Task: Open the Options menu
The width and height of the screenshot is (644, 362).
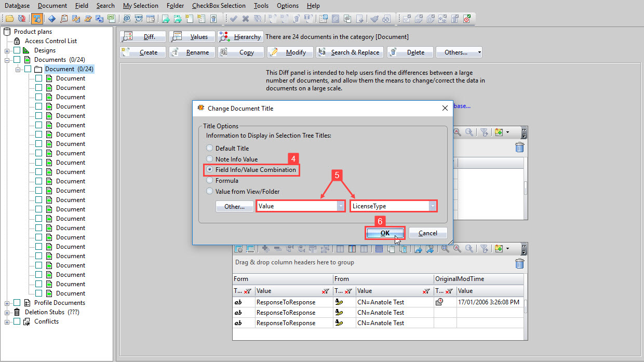Action: click(x=288, y=6)
